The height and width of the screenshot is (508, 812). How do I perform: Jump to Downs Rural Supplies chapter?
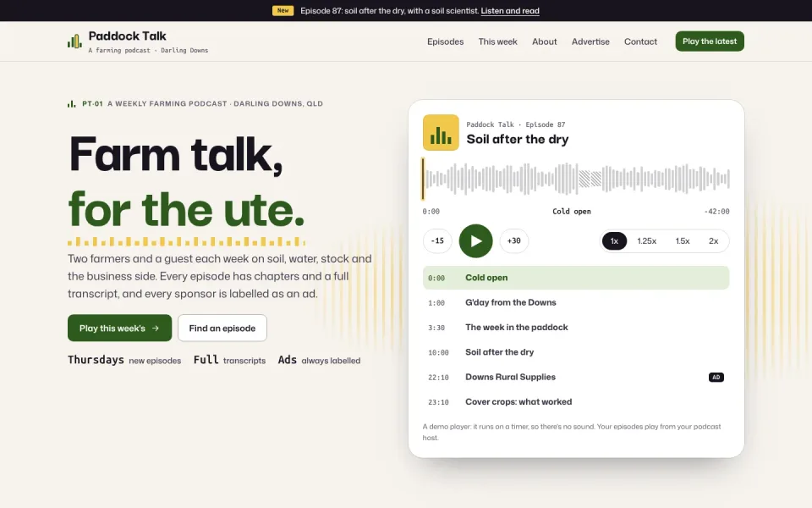[576, 378]
